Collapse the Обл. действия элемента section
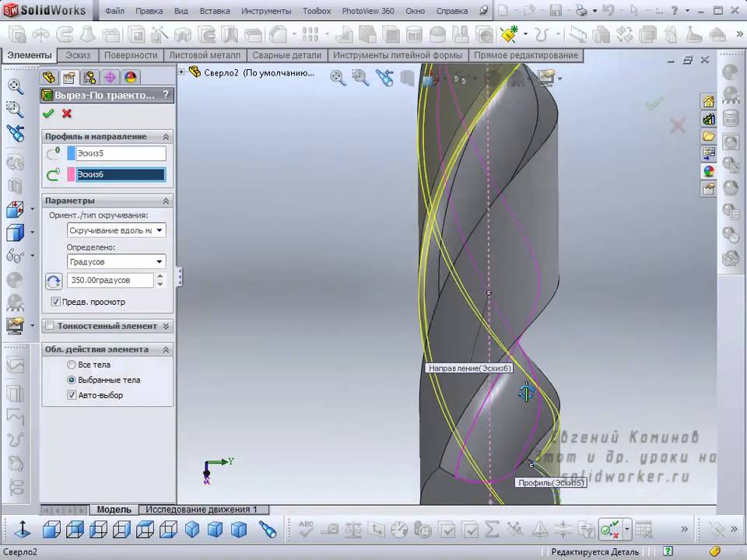 coord(166,349)
